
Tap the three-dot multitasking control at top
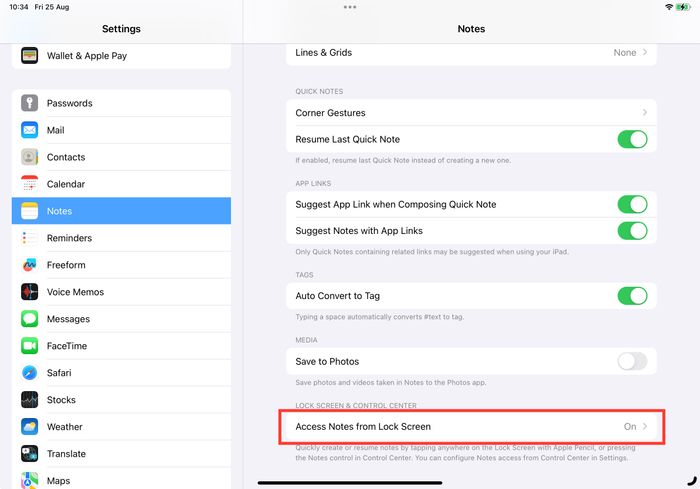pyautogui.click(x=350, y=7)
